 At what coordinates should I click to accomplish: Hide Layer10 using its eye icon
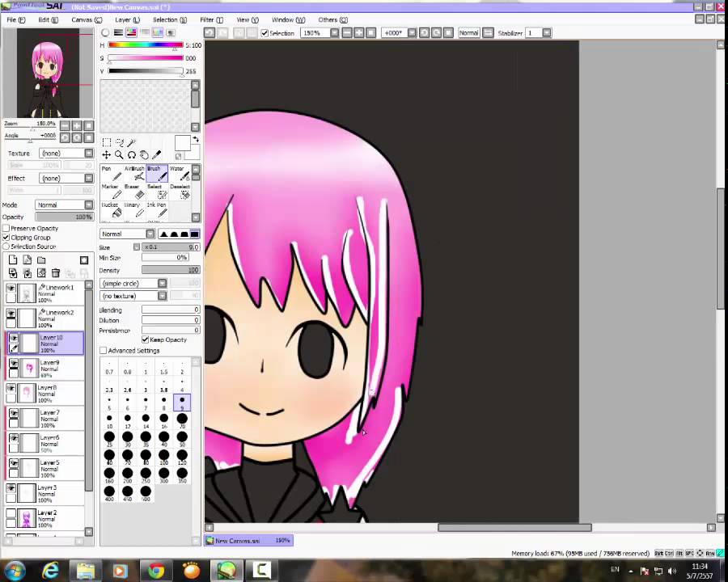point(14,339)
